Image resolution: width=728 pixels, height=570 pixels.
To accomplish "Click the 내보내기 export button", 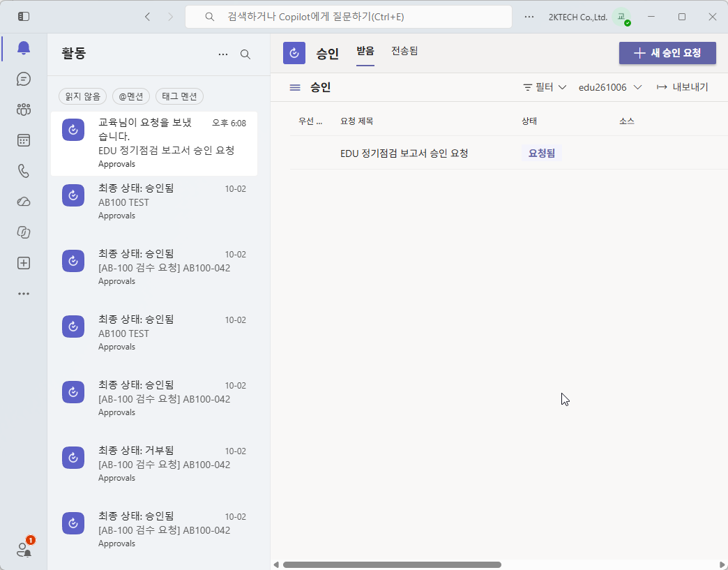I will (682, 87).
